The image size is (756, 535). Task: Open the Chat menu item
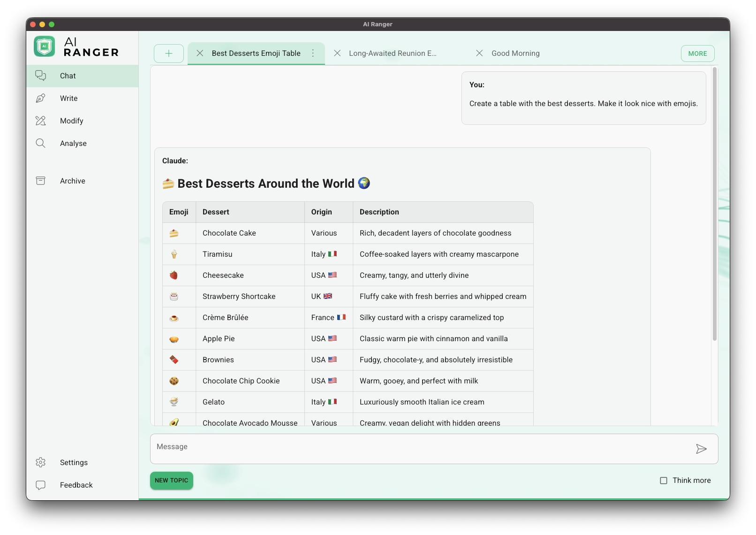83,76
